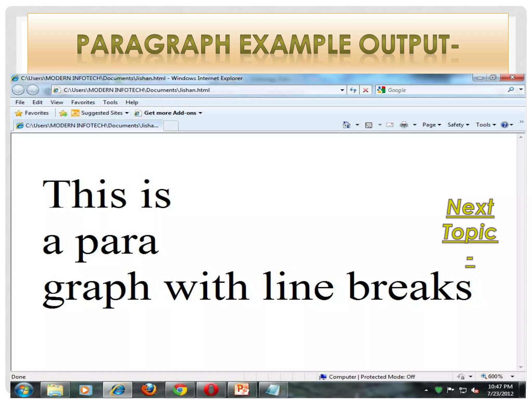
Task: Open the address bar history dropdown
Action: click(x=342, y=90)
